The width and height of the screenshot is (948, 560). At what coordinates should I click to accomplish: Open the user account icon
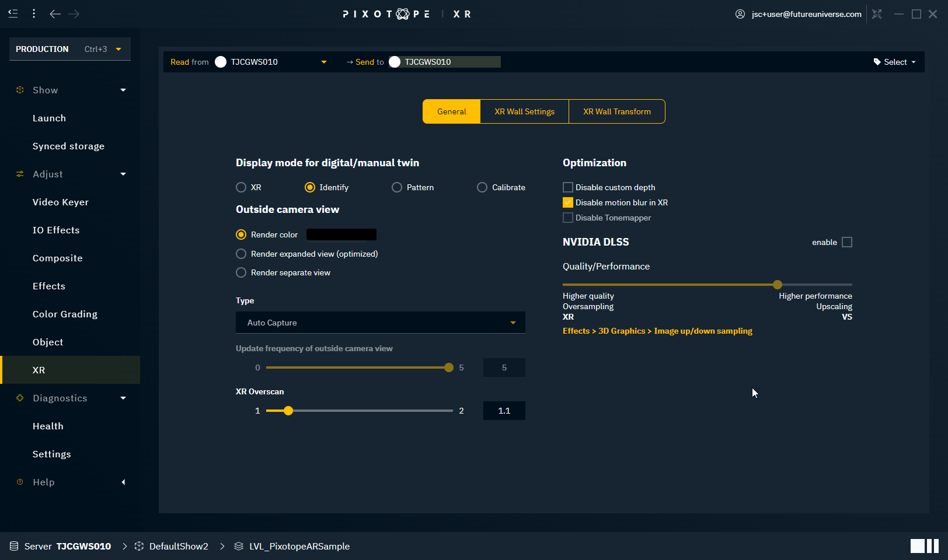pyautogui.click(x=740, y=14)
